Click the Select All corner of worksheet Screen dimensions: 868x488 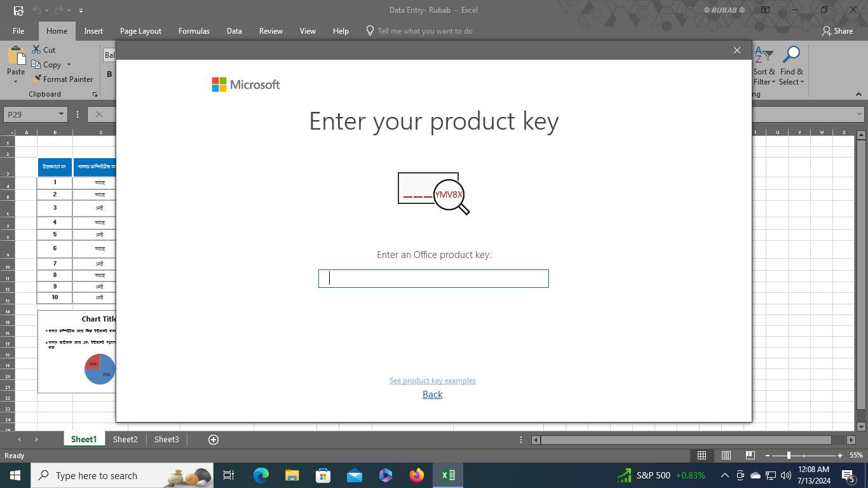click(x=7, y=132)
